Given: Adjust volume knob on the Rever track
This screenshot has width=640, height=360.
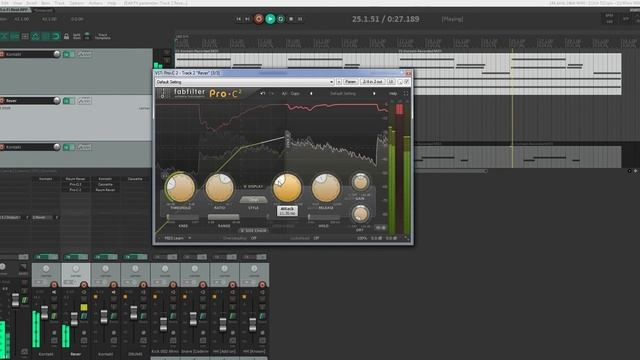Looking at the screenshot, I should click(x=57, y=100).
